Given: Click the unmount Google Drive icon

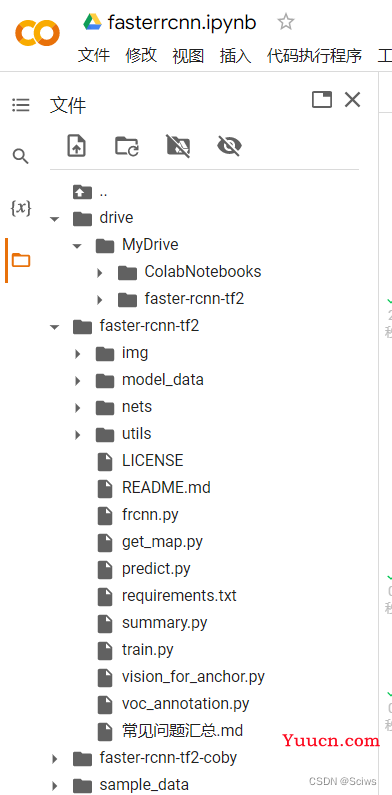Looking at the screenshot, I should [178, 146].
